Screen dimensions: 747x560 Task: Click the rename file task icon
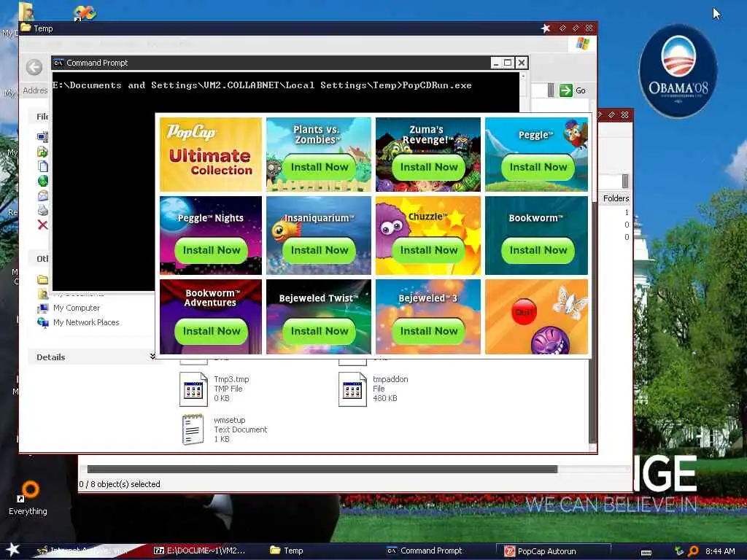coord(43,137)
